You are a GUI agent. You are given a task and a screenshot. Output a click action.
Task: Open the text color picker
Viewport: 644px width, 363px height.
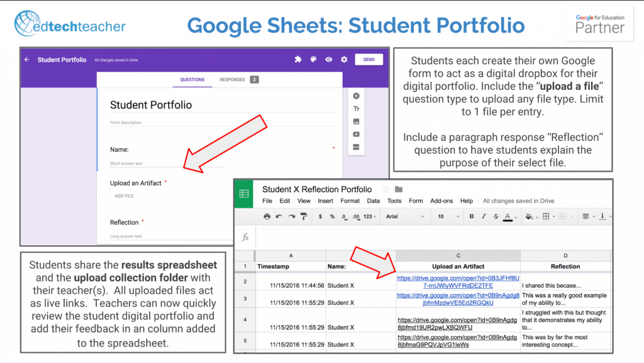(x=507, y=216)
